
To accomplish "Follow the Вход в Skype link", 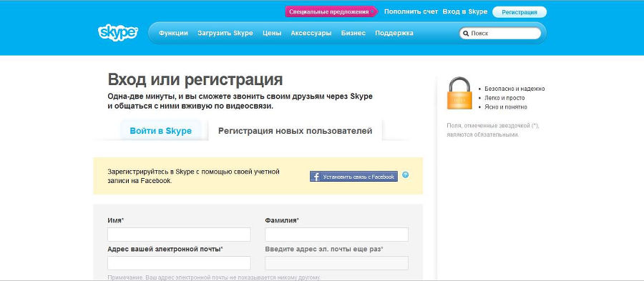I will 465,12.
